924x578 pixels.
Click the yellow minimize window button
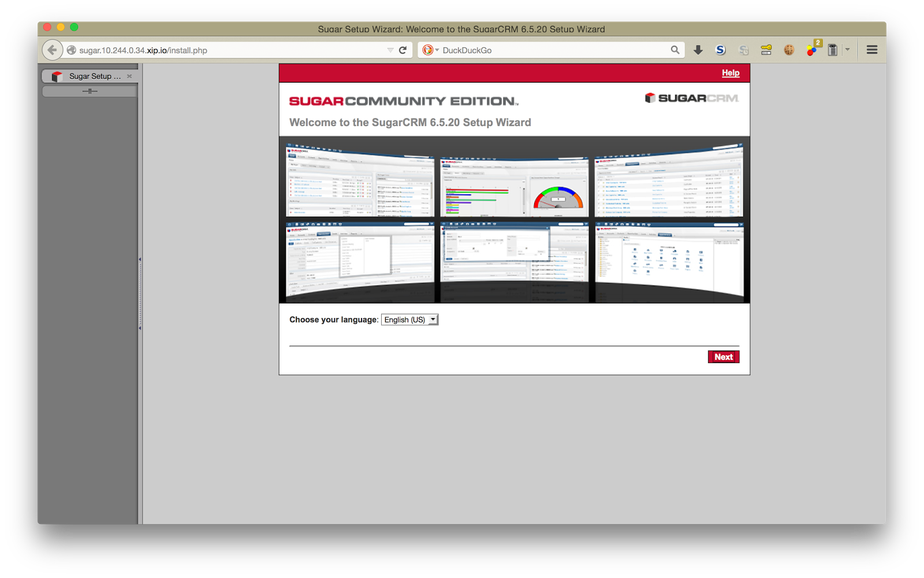tap(61, 27)
